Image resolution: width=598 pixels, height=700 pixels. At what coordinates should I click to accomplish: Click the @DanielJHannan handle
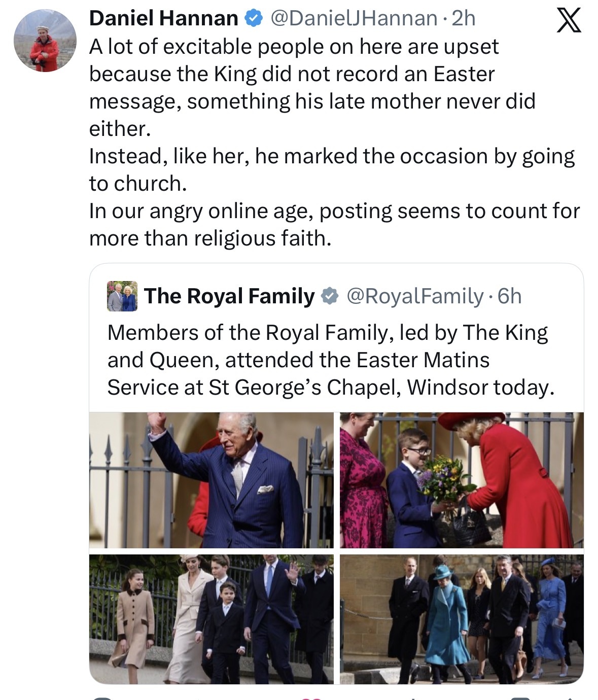click(354, 19)
